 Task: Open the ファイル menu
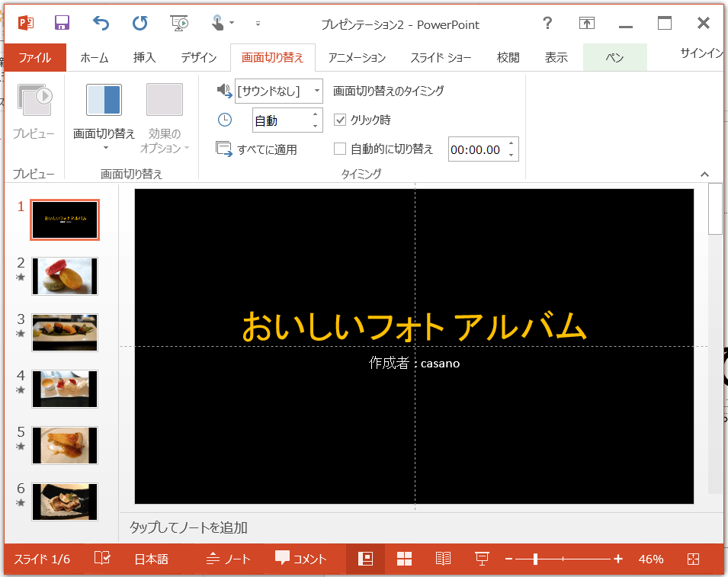coord(35,57)
